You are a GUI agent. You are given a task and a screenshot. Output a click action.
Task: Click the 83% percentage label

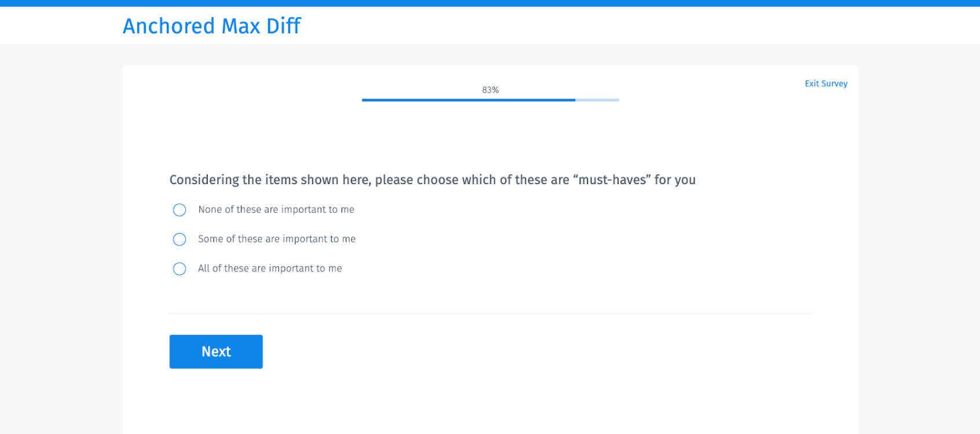(x=490, y=90)
